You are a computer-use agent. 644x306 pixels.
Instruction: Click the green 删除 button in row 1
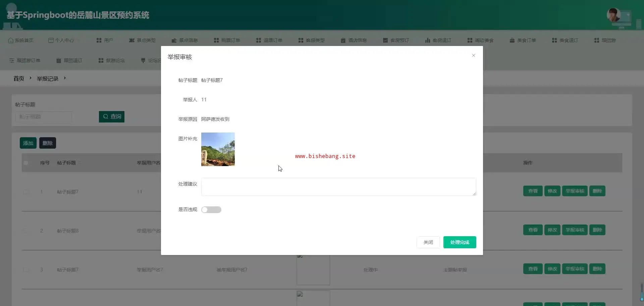tap(597, 191)
